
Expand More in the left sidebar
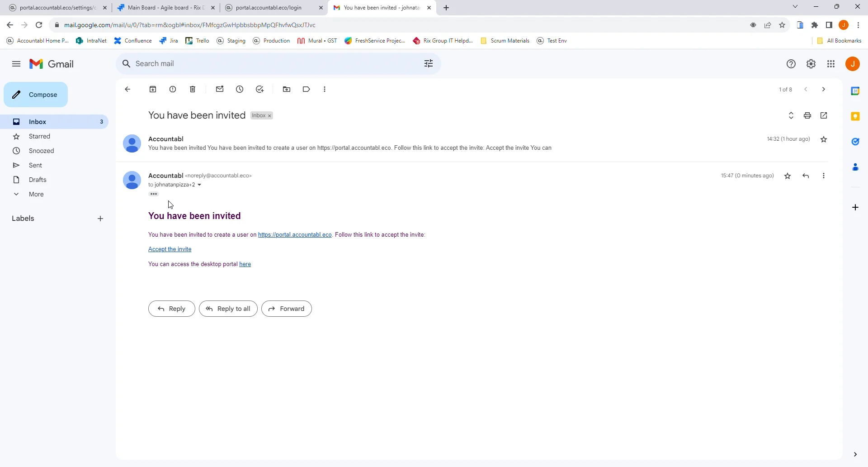tap(36, 195)
